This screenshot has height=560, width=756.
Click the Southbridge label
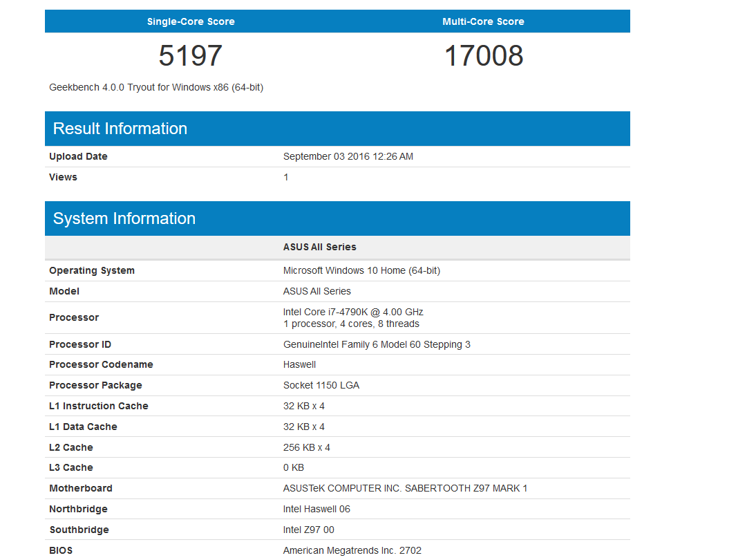click(79, 530)
